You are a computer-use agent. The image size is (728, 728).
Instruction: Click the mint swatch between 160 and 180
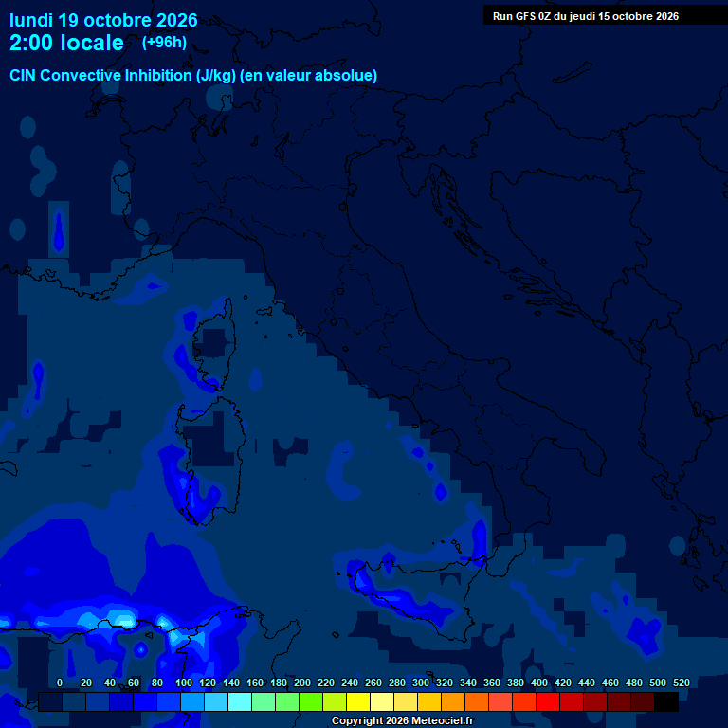[264, 701]
